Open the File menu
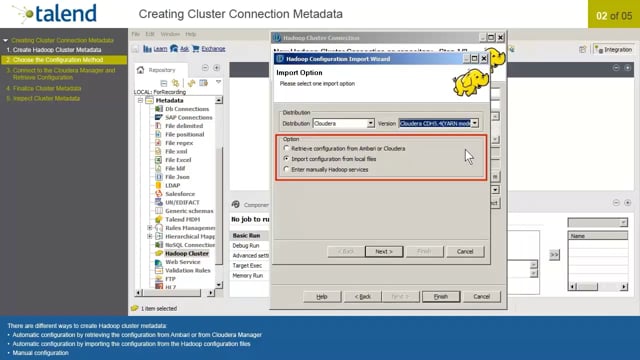This screenshot has width=640, height=360. coord(136,34)
